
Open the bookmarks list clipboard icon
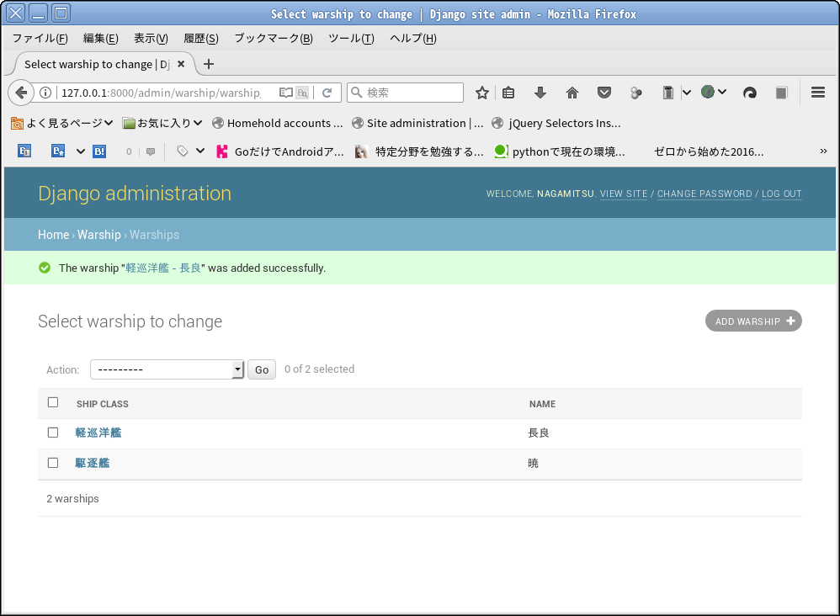pos(508,93)
